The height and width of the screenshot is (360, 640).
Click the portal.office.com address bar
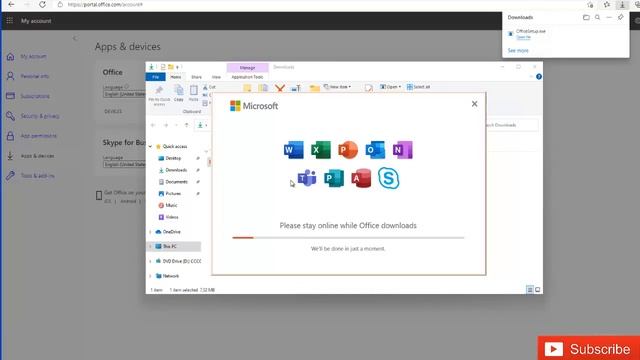coord(105,4)
